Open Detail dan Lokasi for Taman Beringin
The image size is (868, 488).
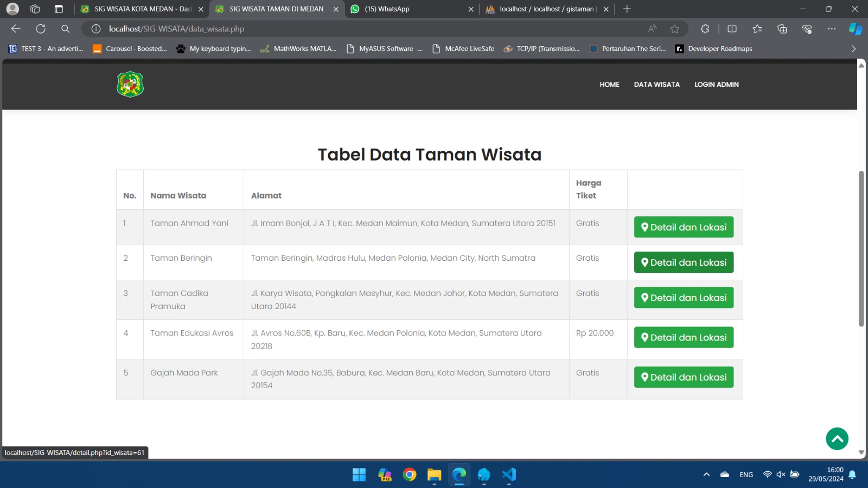(684, 262)
